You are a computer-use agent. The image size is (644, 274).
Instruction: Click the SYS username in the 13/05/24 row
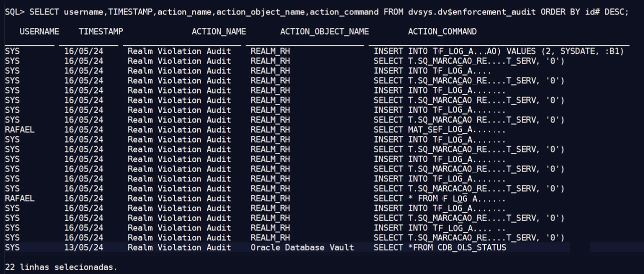[x=12, y=247]
